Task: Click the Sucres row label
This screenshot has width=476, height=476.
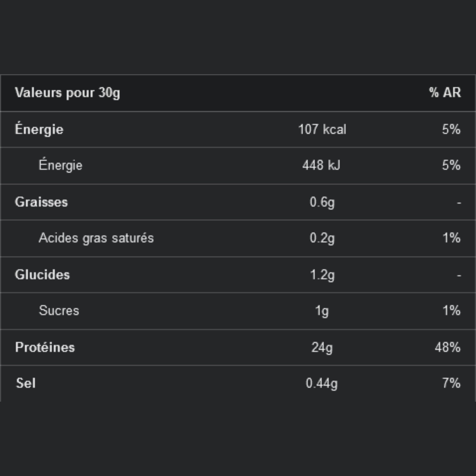Action: tap(59, 311)
